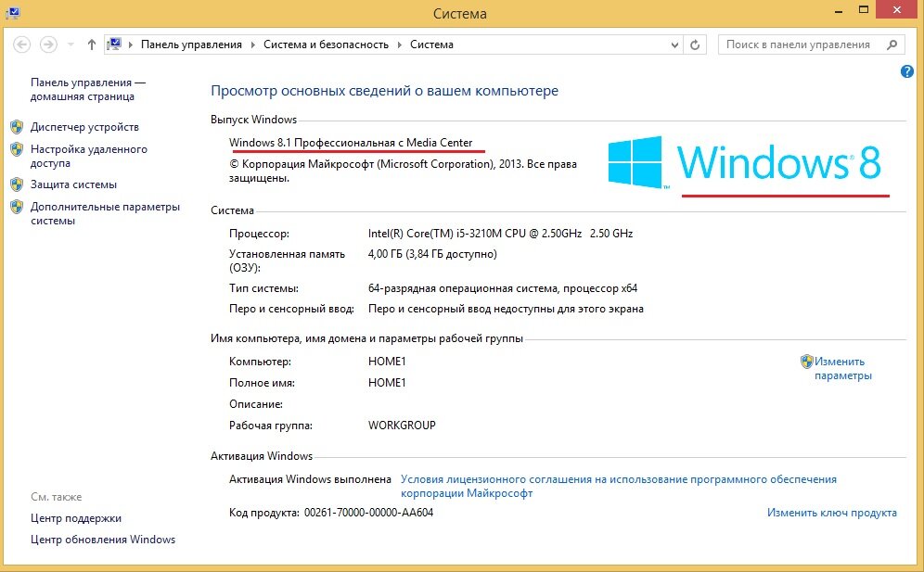Click the page heading 'Просмотр основных сведений'
The height and width of the screenshot is (572, 924).
pos(384,91)
